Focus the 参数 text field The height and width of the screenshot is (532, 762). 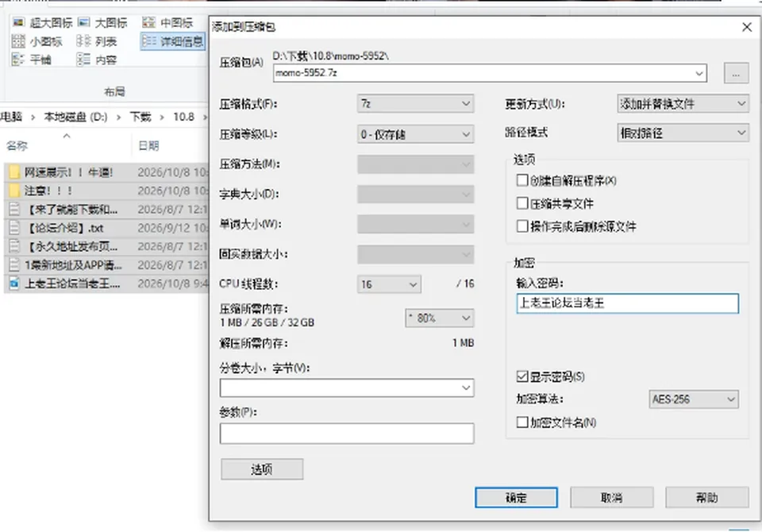tap(347, 434)
